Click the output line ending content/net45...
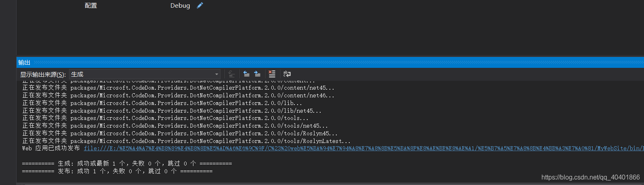Viewport: 644px width, 185px height. click(x=178, y=88)
